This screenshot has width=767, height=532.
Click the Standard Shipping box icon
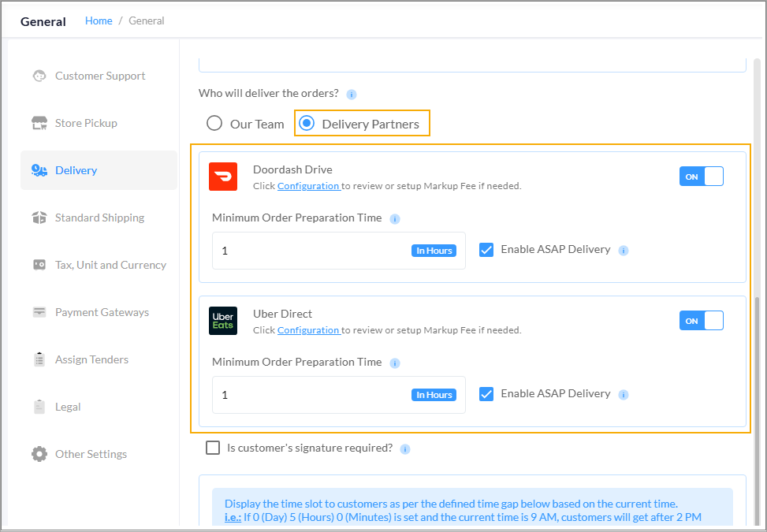click(39, 218)
